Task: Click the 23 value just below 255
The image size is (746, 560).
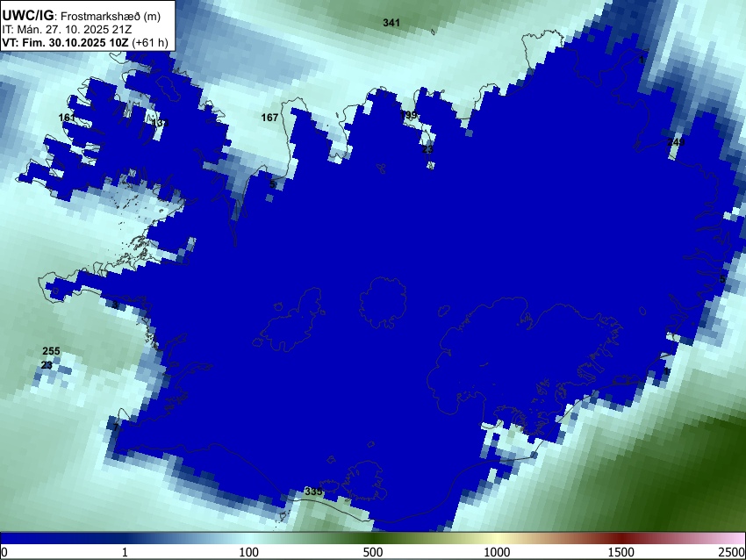Action: point(47,365)
